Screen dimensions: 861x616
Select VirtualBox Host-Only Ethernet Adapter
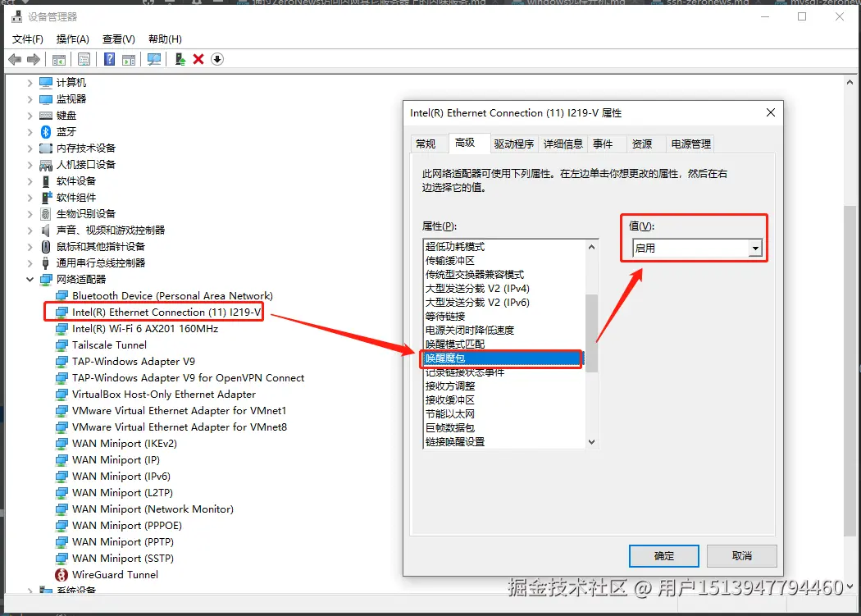click(x=164, y=394)
